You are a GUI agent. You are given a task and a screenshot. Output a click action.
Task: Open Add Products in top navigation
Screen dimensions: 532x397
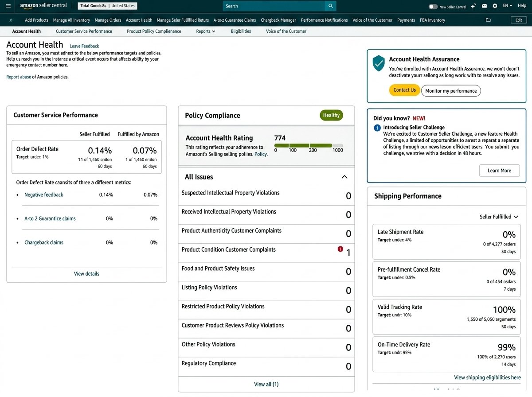pyautogui.click(x=36, y=20)
